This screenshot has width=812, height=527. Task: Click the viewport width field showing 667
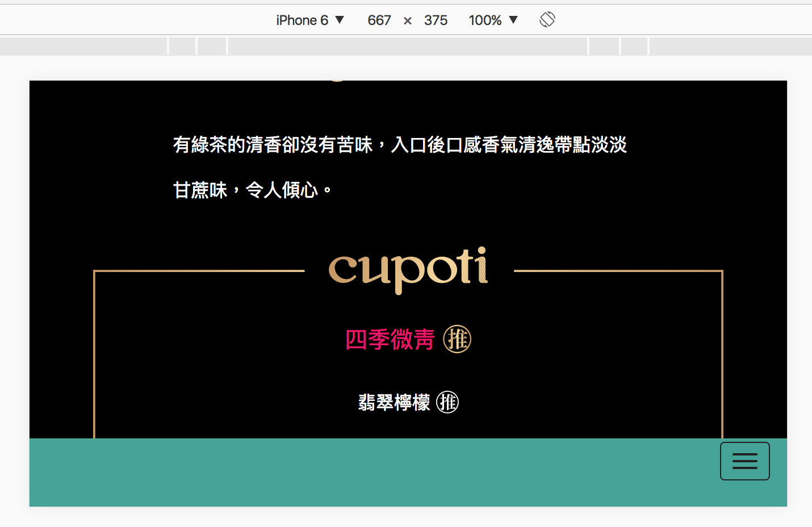tap(379, 20)
